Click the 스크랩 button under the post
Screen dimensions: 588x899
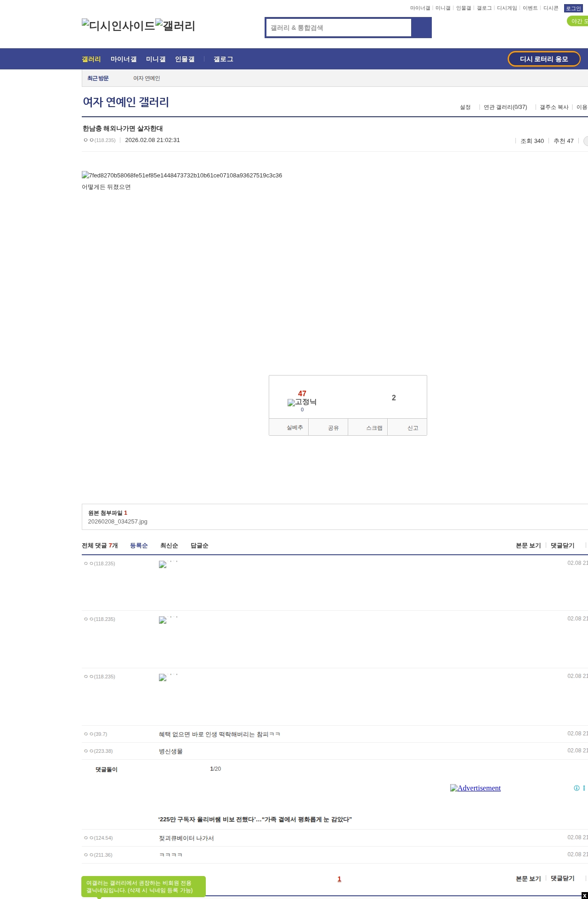[374, 428]
